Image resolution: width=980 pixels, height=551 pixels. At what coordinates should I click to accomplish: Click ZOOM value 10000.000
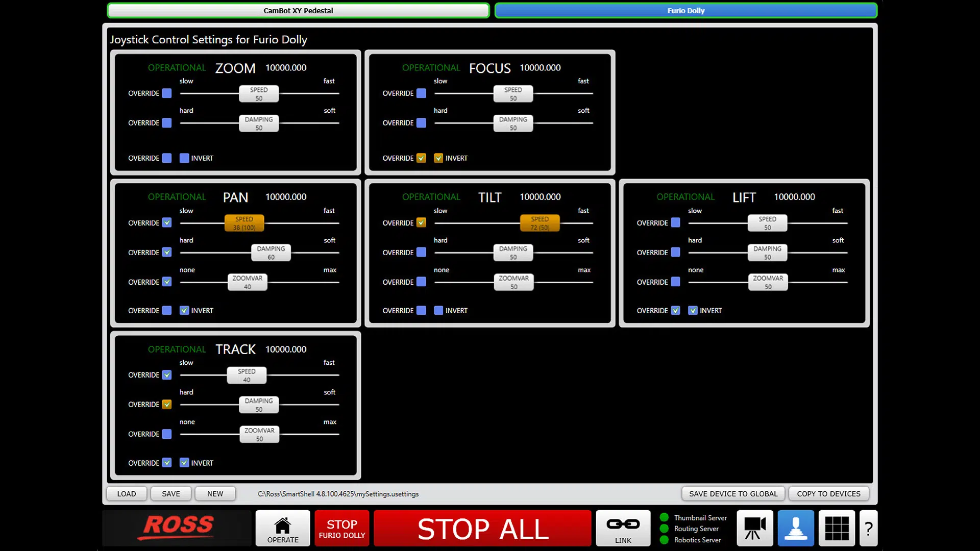tap(286, 68)
